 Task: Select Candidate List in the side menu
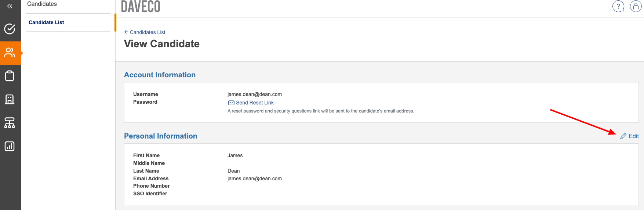click(x=46, y=22)
